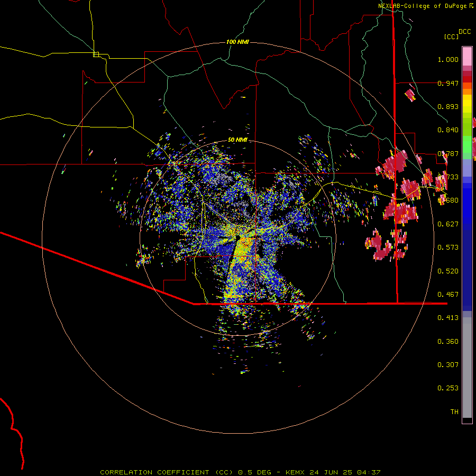This screenshot has height=476, width=476.
Task: Select the 0.947 scale value
Action: (448, 83)
